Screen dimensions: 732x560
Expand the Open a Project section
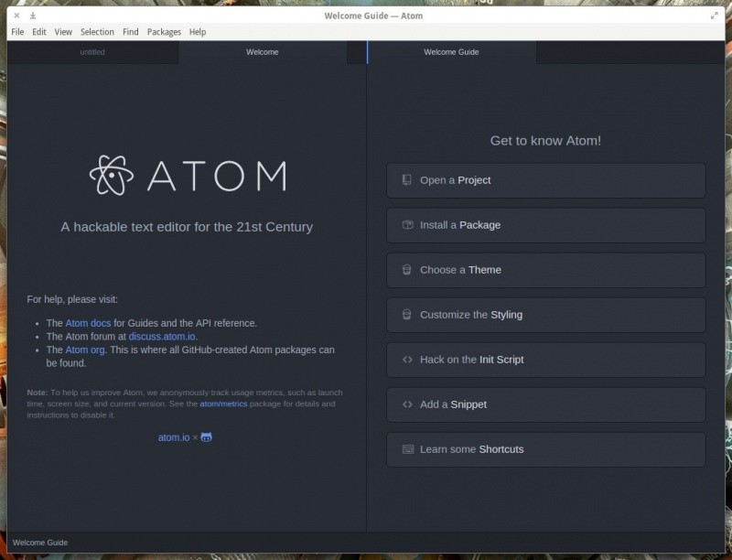545,180
